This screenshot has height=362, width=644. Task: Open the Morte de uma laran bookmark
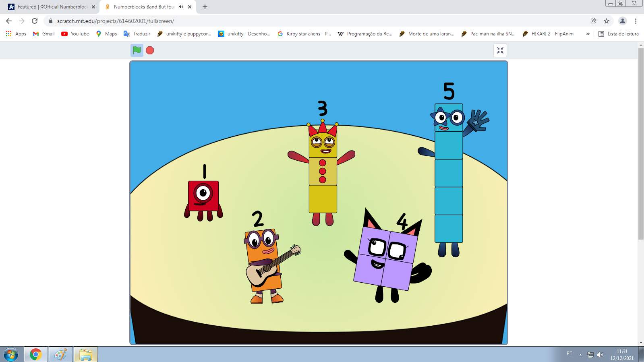coord(427,34)
